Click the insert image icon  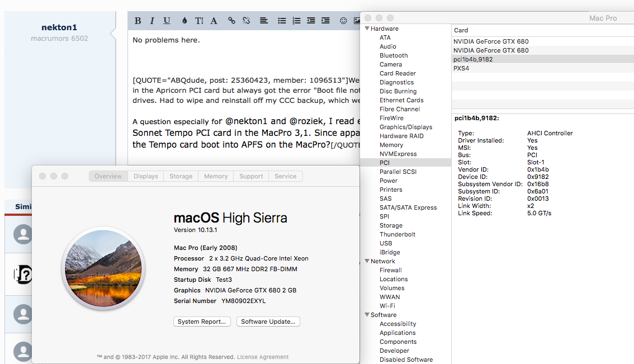click(357, 21)
